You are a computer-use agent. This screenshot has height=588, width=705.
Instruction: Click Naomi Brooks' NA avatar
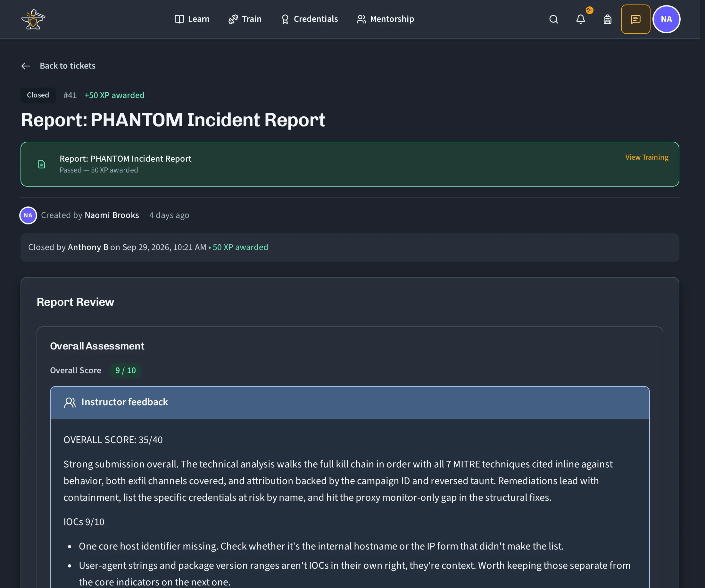pos(28,215)
